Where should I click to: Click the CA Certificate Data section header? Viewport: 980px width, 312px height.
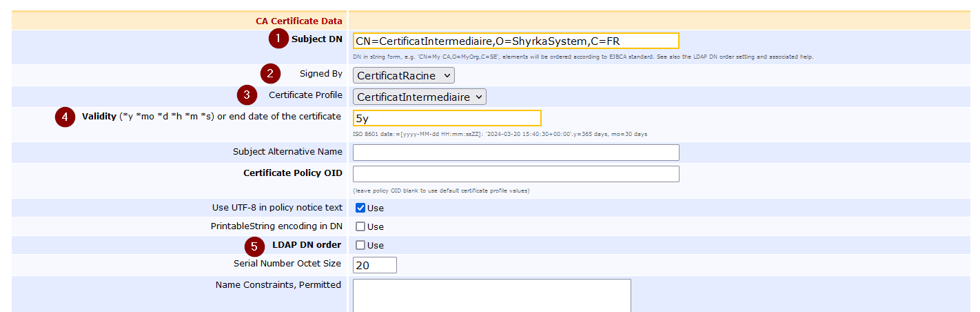pos(298,21)
